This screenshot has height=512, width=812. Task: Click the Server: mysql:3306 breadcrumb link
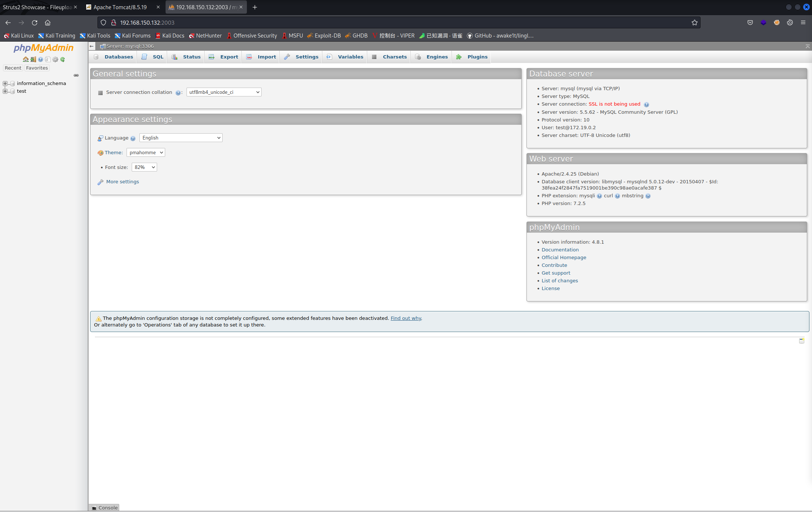click(130, 46)
